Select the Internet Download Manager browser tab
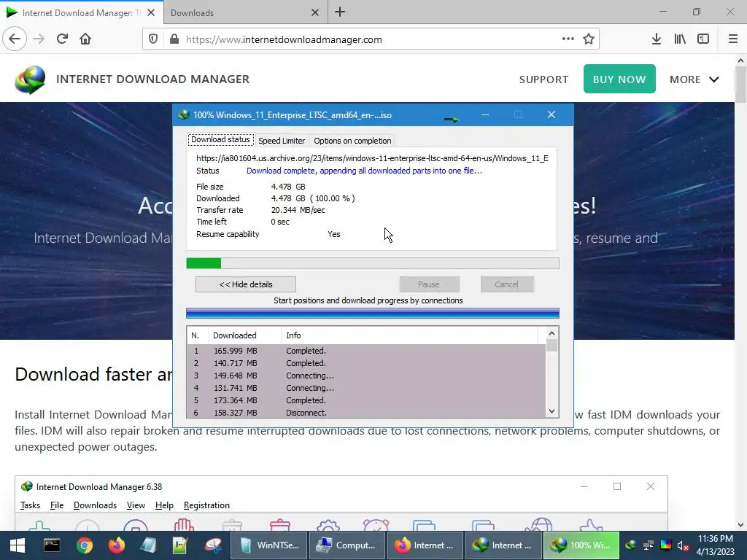 82,12
